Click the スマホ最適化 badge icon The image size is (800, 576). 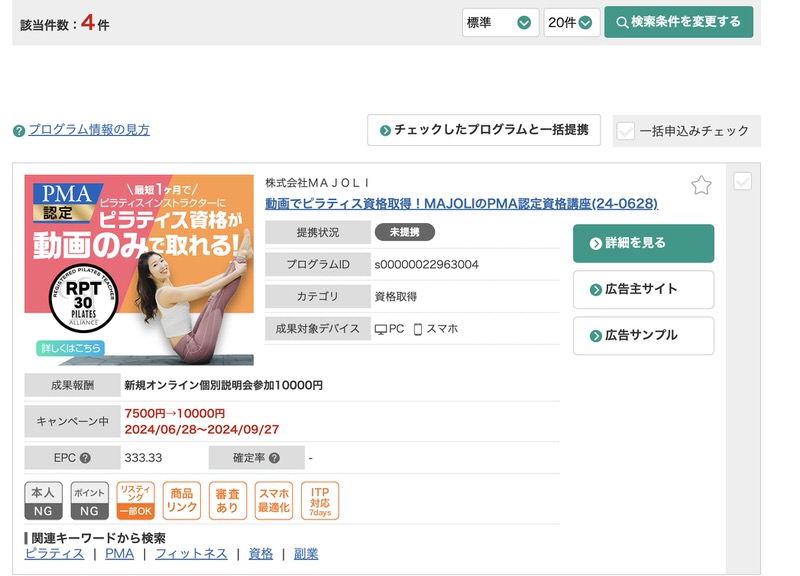274,501
